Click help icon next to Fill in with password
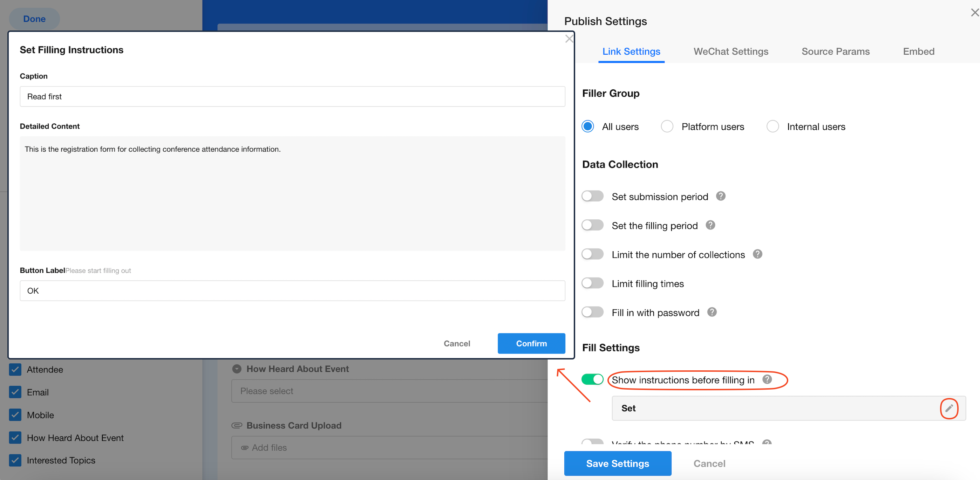Viewport: 980px width, 480px height. click(x=712, y=312)
